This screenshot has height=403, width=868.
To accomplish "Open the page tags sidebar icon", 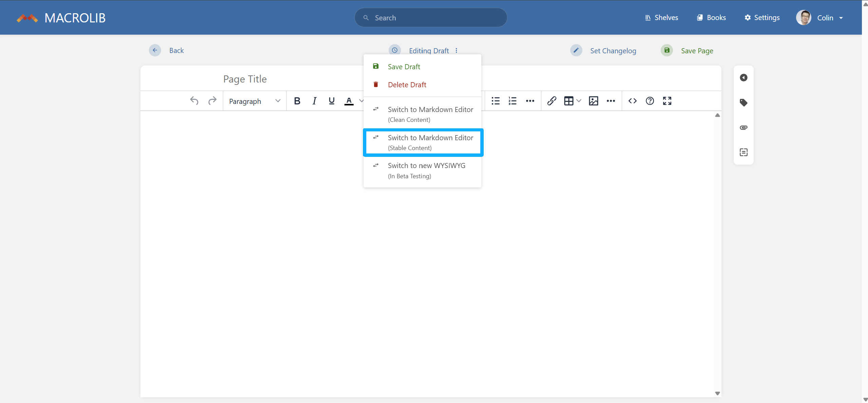I will (743, 103).
